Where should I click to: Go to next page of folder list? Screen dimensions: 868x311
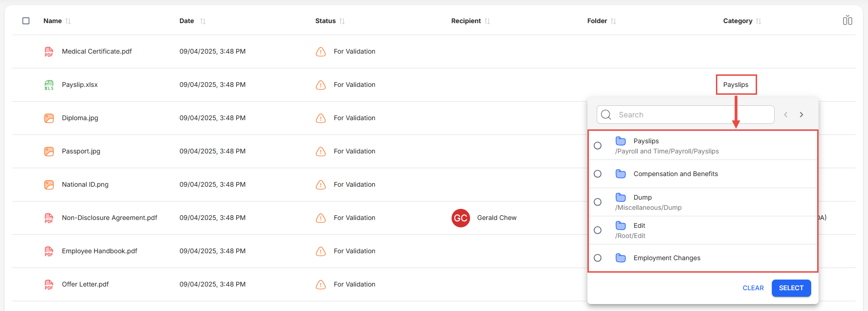click(x=801, y=115)
